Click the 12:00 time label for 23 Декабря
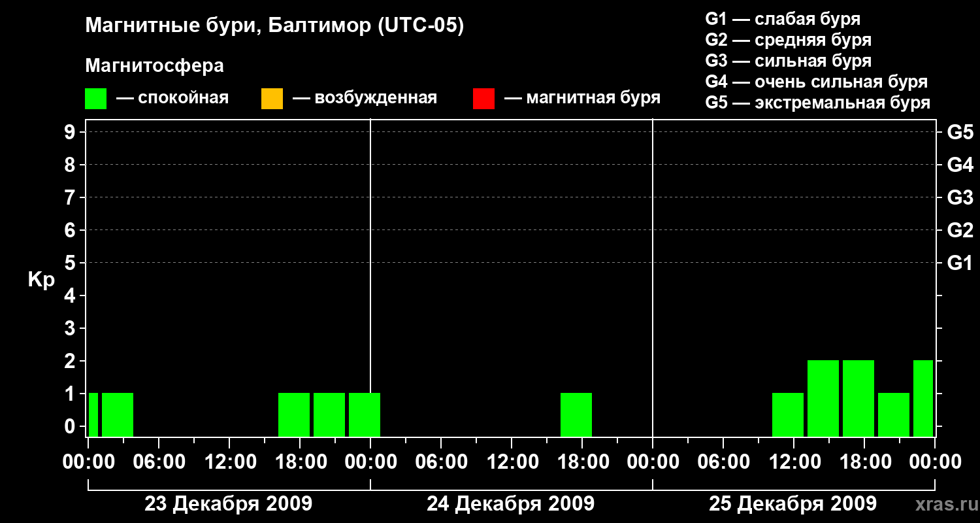Screen dimensions: 980x523 point(229,462)
